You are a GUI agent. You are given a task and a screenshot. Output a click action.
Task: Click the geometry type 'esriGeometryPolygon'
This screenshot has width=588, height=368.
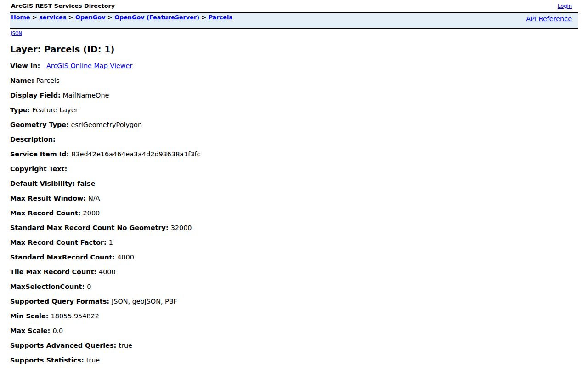pyautogui.click(x=107, y=125)
